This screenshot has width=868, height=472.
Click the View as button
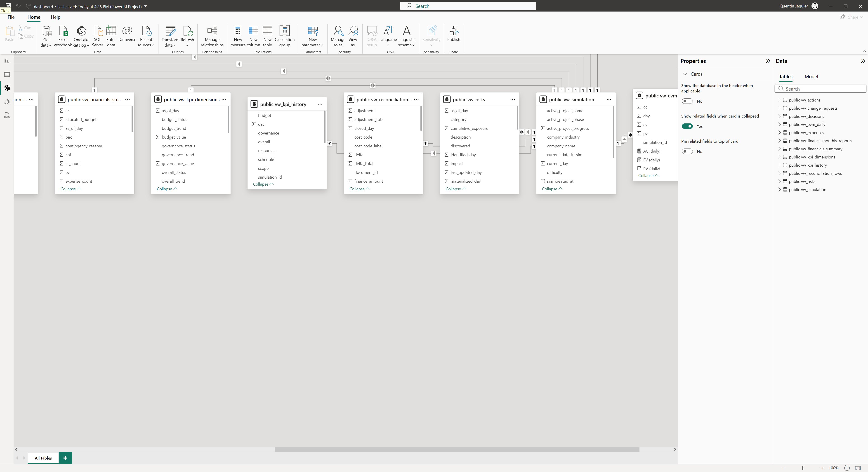pos(352,36)
